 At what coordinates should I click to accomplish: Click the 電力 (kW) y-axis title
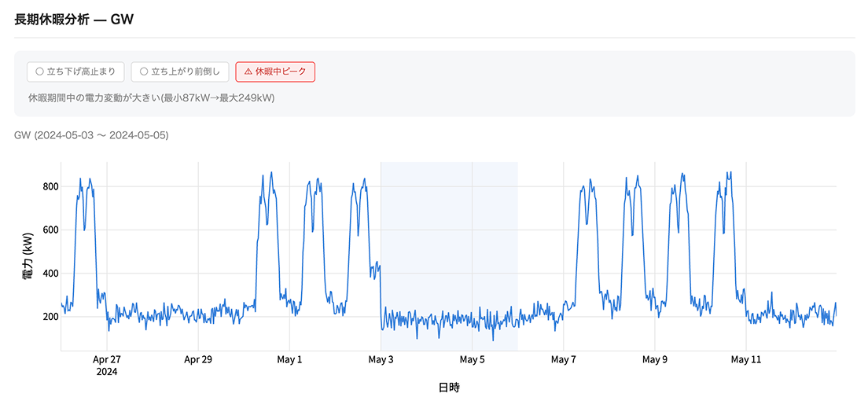click(x=28, y=256)
